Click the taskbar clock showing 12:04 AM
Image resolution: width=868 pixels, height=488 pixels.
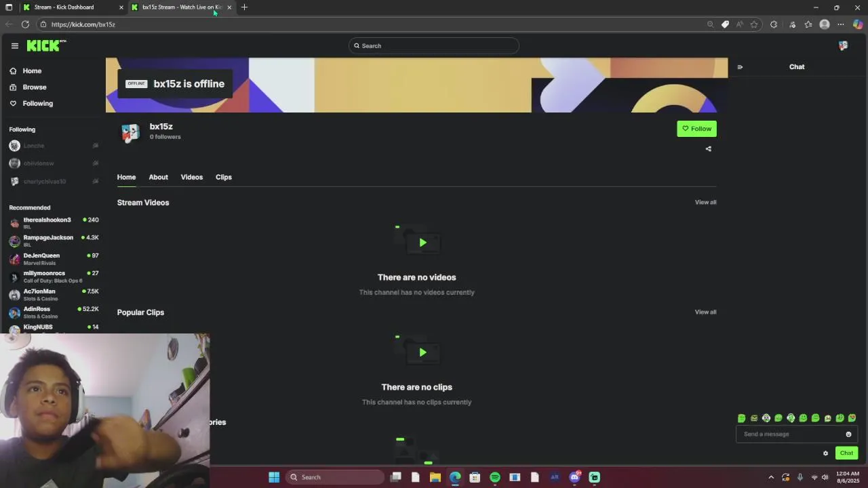(x=848, y=477)
